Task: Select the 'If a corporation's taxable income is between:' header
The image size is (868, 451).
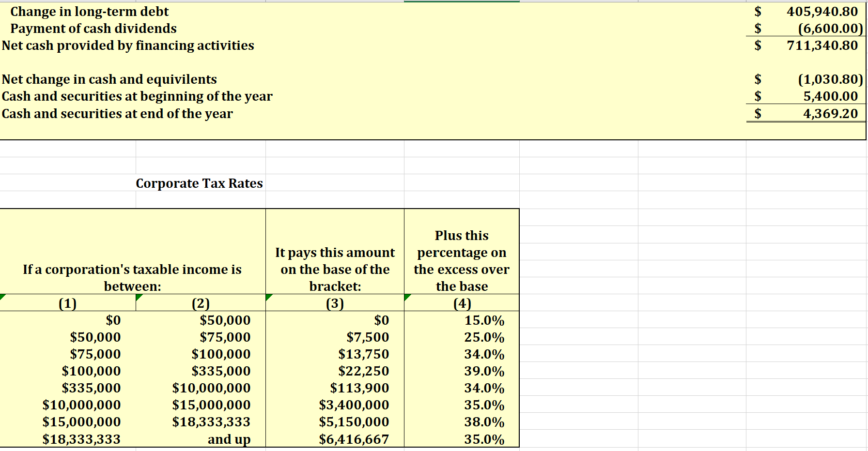Action: pyautogui.click(x=132, y=278)
